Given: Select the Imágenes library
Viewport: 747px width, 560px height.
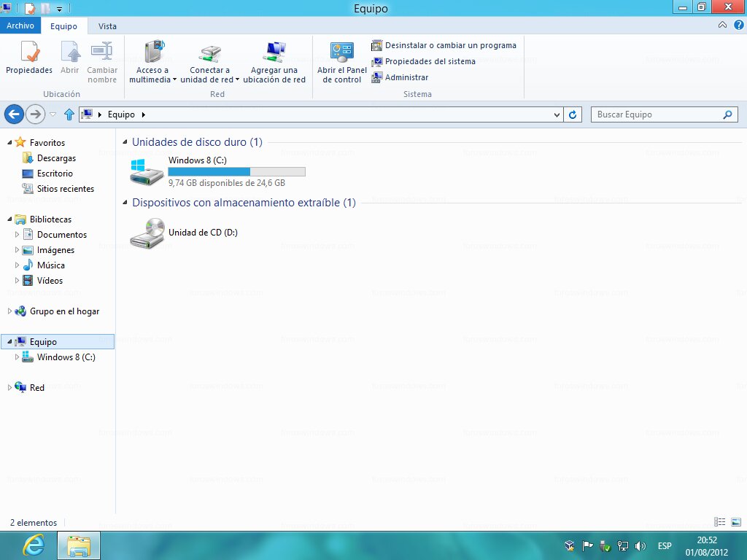Looking at the screenshot, I should tap(49, 250).
